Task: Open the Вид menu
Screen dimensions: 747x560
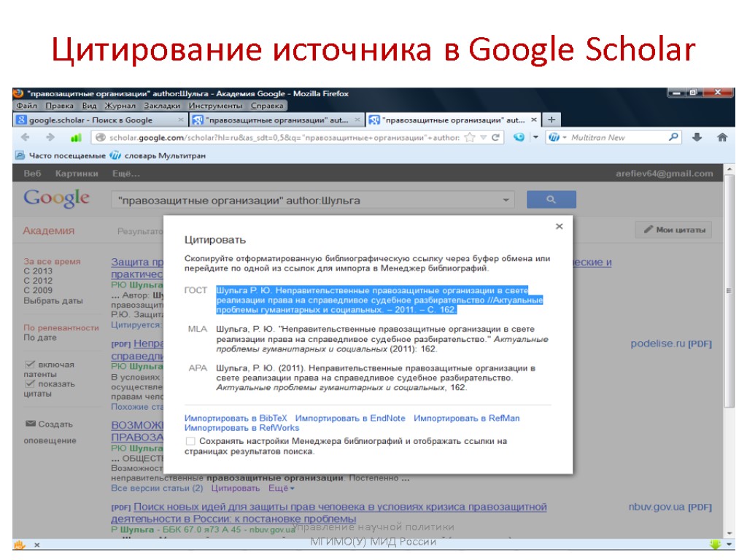Action: point(89,106)
